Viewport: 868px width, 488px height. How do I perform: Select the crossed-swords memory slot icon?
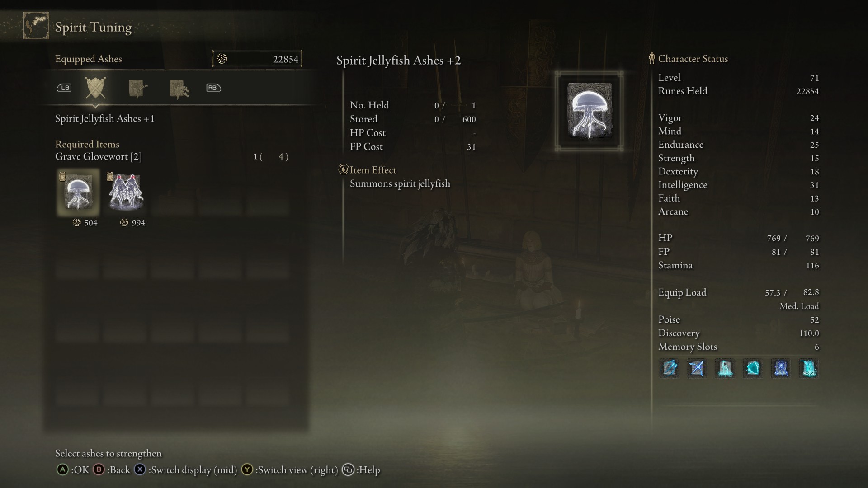tap(695, 368)
